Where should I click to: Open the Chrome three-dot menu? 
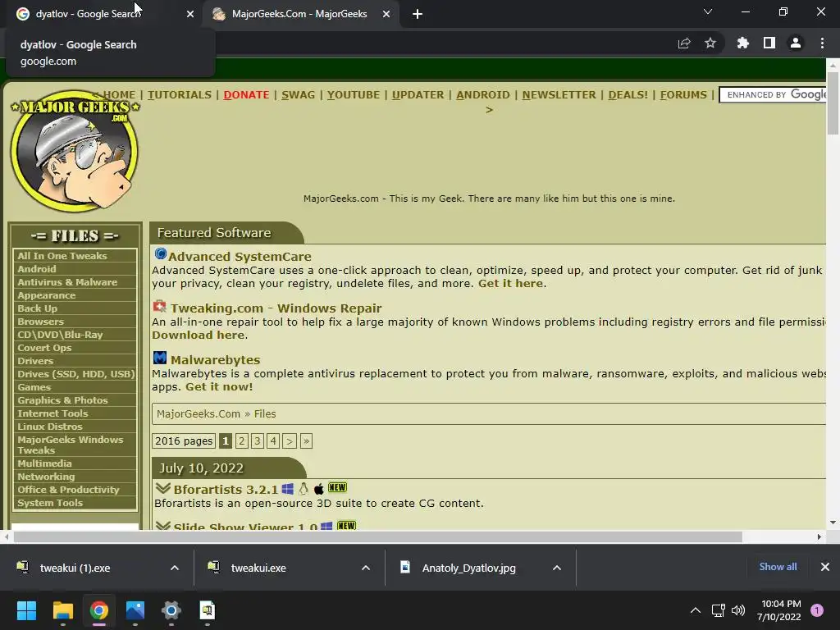pos(822,43)
